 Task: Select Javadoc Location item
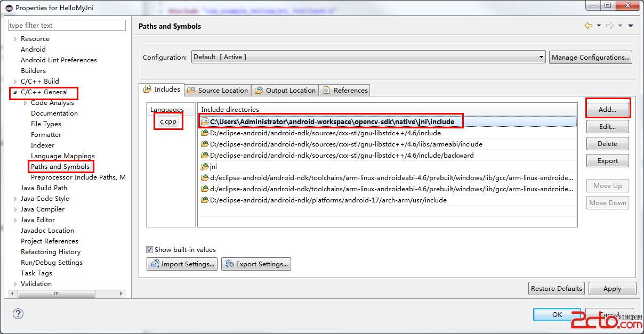(47, 231)
